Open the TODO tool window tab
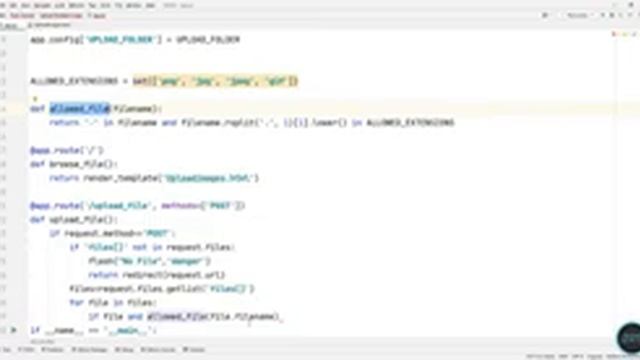Viewport: 640px width, 360px height. 26,350
